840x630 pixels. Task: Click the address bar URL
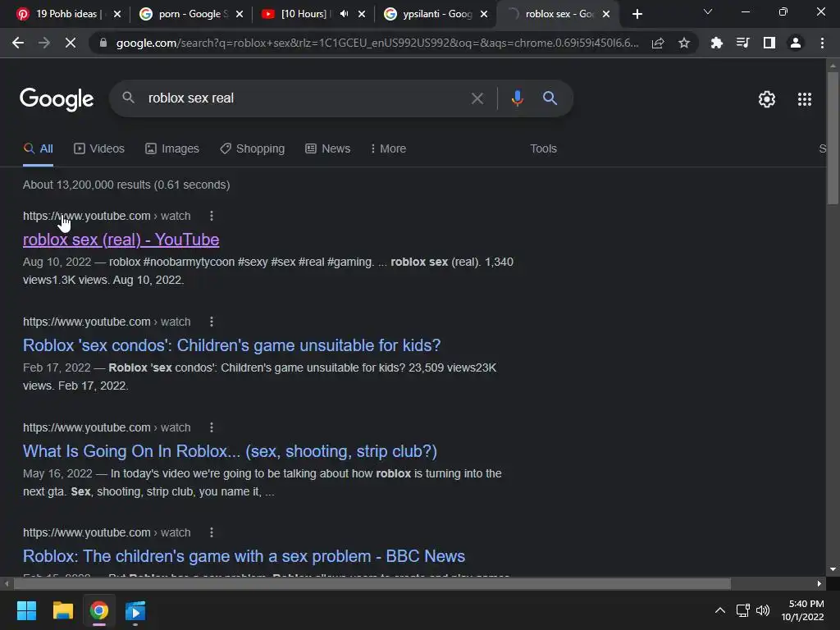tap(377, 43)
